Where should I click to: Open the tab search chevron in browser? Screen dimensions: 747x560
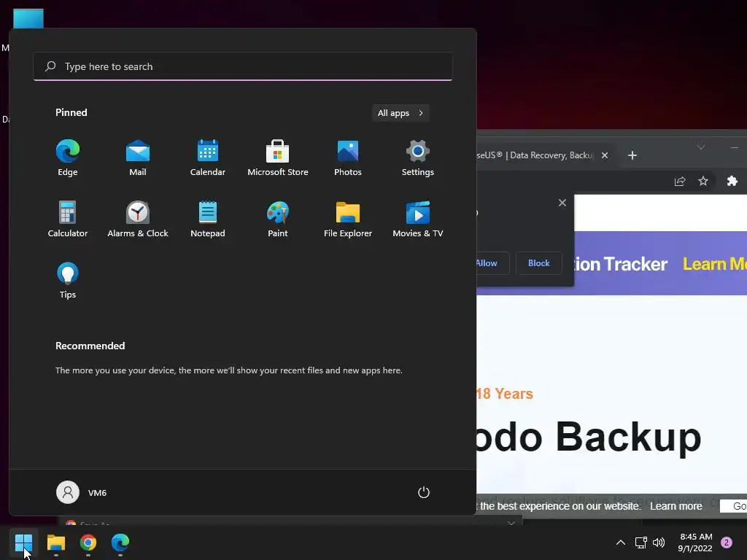click(x=701, y=147)
